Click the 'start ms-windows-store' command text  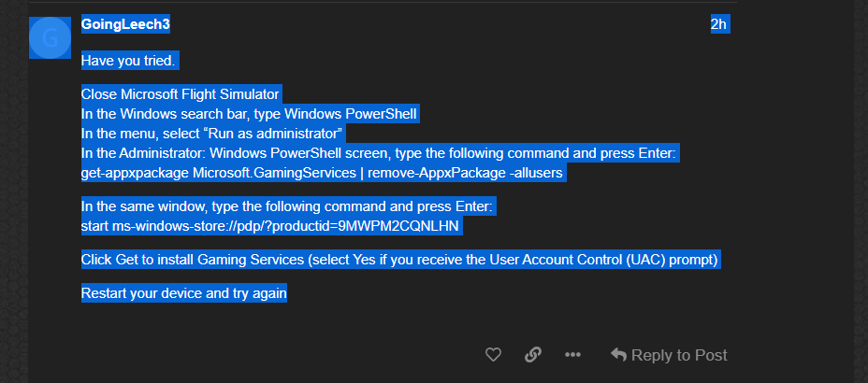pos(270,226)
